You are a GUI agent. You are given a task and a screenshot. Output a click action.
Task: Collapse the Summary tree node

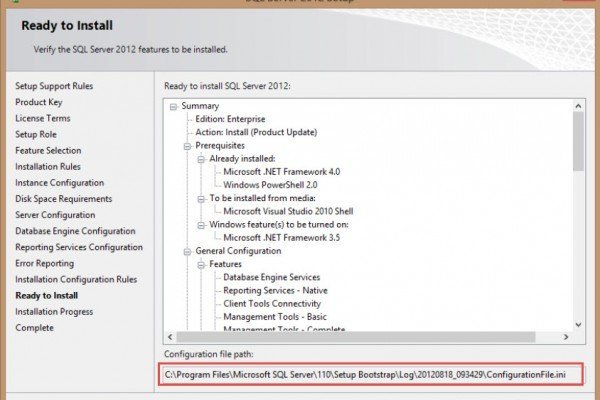[173, 107]
